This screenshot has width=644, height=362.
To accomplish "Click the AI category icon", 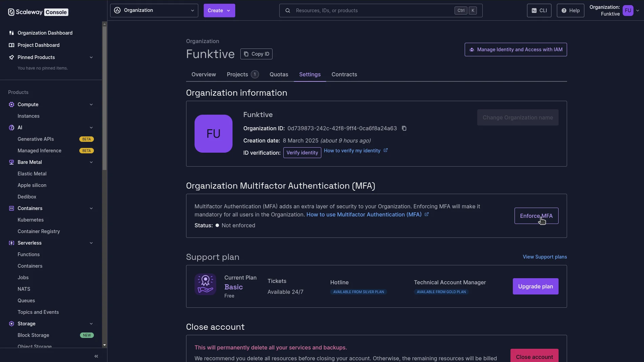I will tap(12, 128).
